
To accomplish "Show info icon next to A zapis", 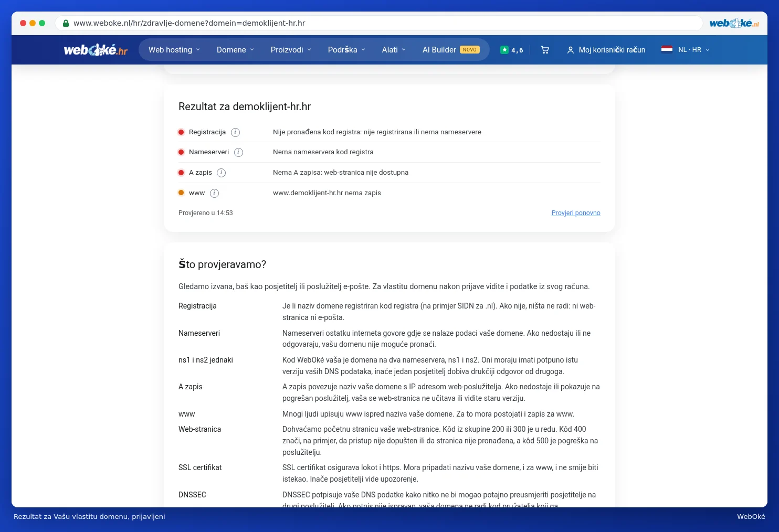I will pos(222,173).
